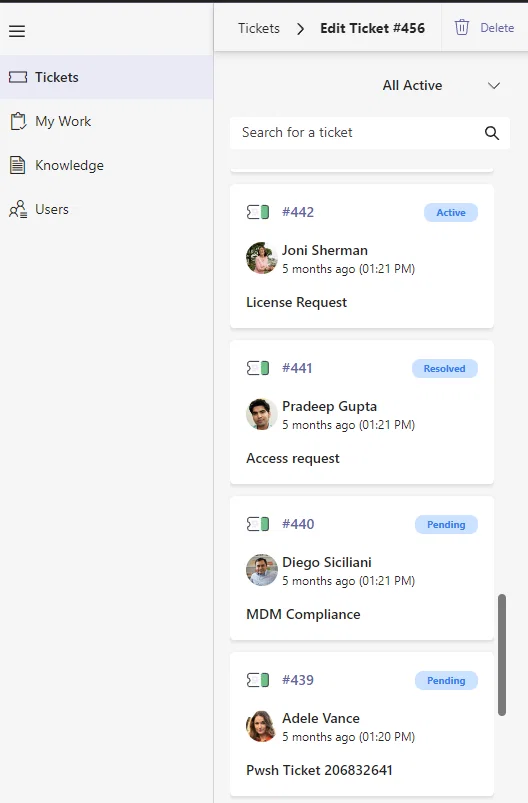Click the search magnifier icon

492,133
